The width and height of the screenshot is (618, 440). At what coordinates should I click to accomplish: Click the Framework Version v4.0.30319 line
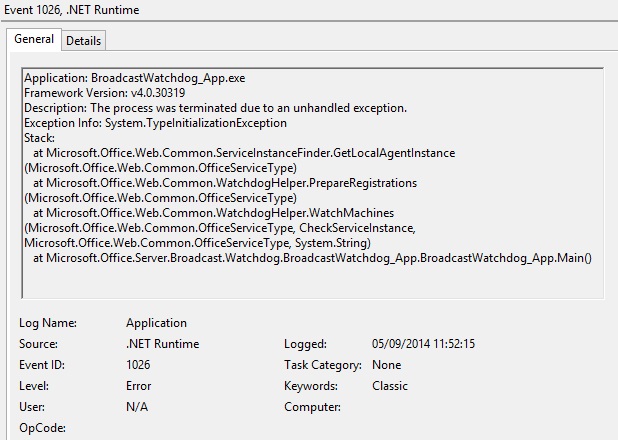pos(105,93)
